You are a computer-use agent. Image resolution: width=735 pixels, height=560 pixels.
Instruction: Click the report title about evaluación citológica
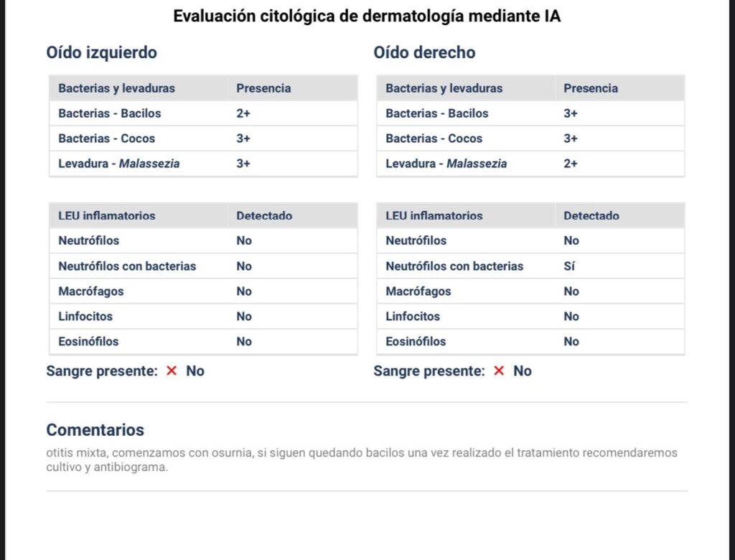pyautogui.click(x=367, y=17)
